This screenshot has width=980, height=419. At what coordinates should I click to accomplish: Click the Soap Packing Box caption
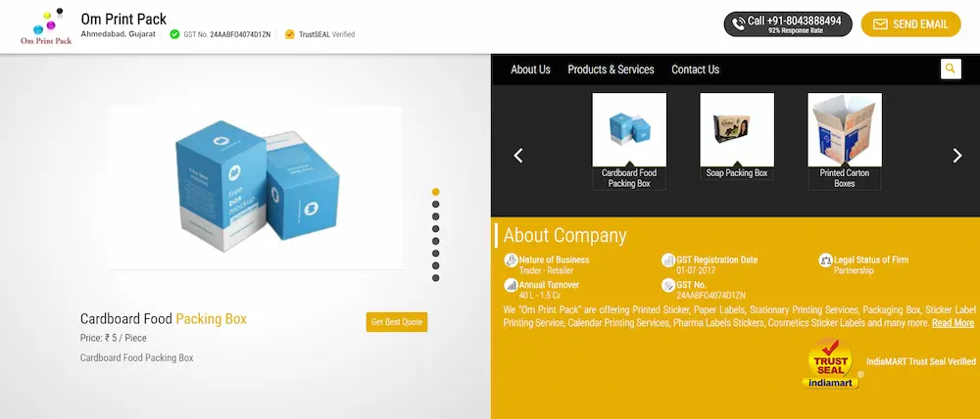click(x=737, y=173)
